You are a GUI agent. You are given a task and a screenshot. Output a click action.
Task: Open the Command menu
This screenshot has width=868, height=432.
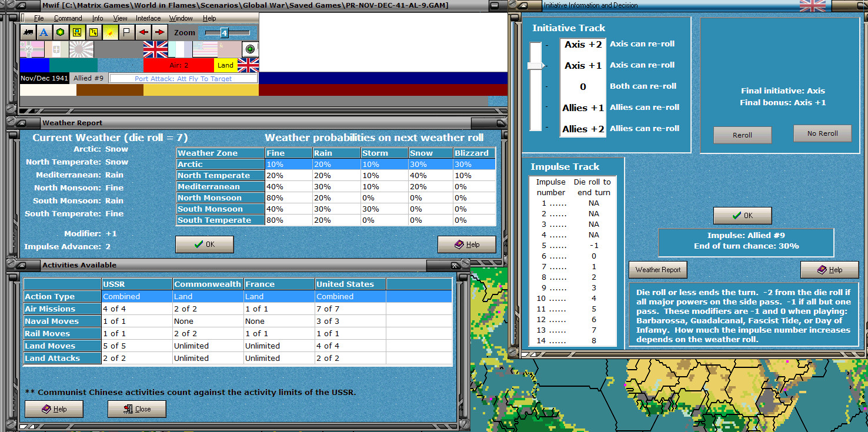68,18
